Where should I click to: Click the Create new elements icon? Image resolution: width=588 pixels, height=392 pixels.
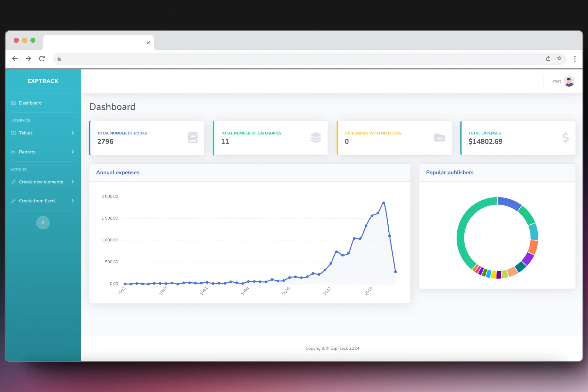[x=13, y=181]
